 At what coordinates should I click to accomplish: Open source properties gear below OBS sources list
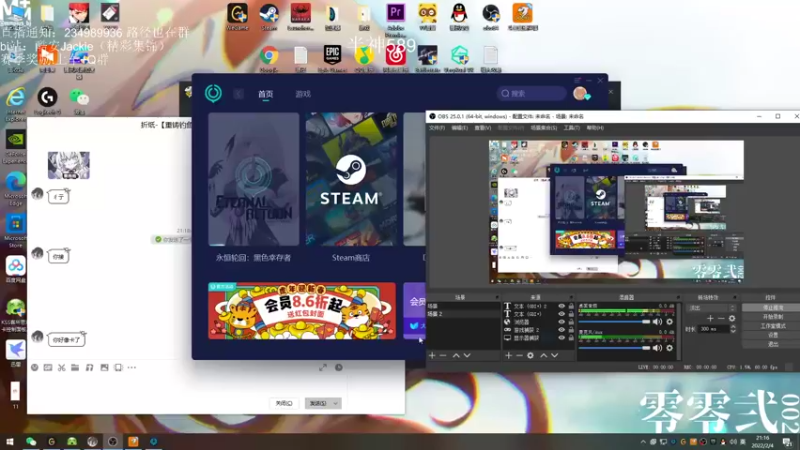pyautogui.click(x=531, y=355)
